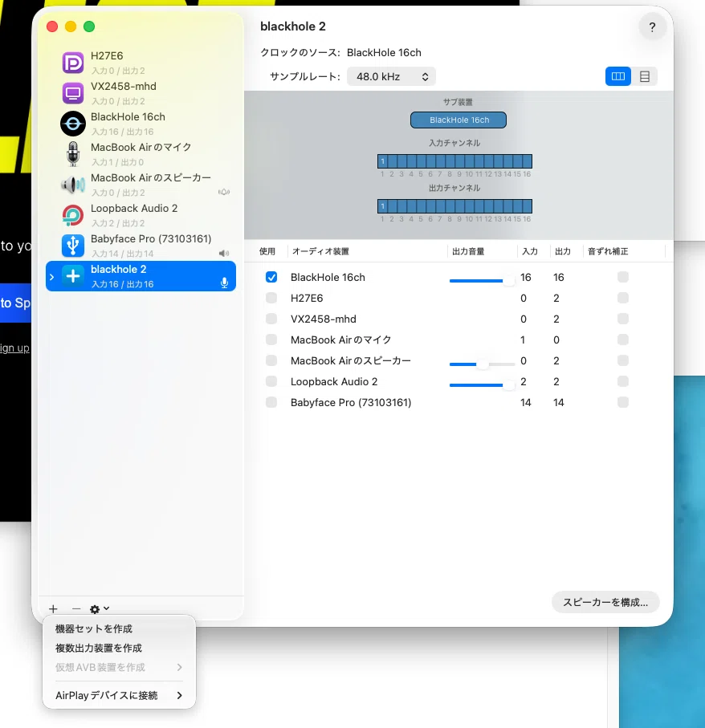Select MacBook Airのスピーカー name in sidebar
Screen dimensions: 705x728
(151, 178)
